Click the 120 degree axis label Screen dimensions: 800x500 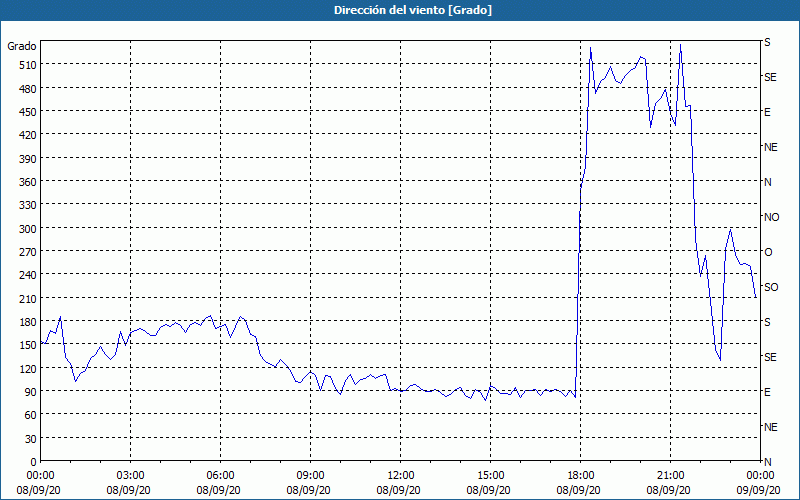[x=28, y=368]
